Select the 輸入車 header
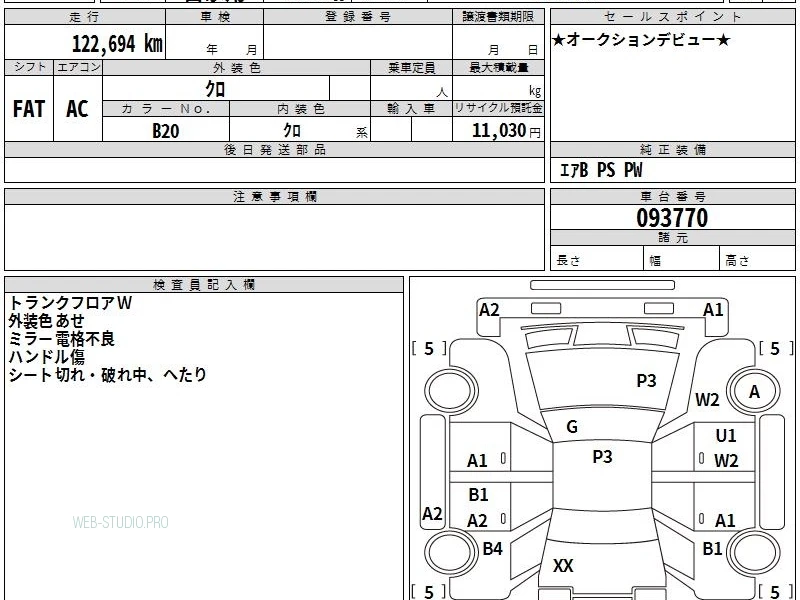 [x=411, y=109]
